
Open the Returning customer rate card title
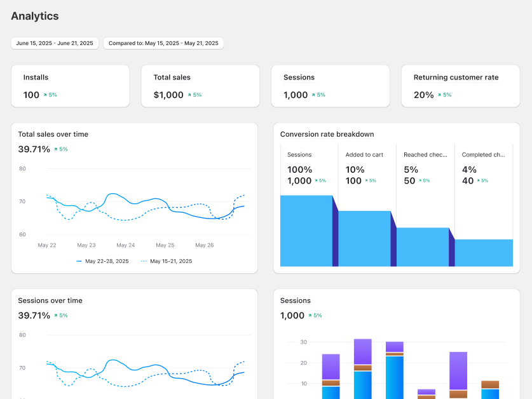click(456, 78)
